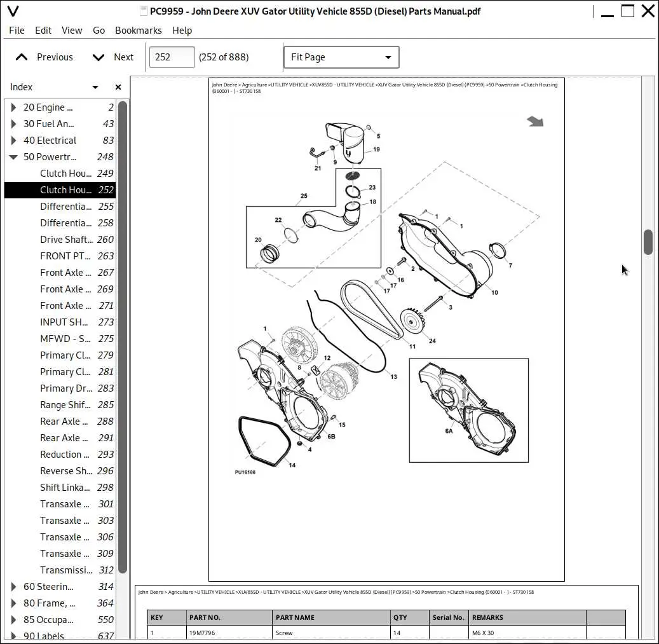Click the page number input field
The height and width of the screenshot is (644, 659).
(172, 57)
